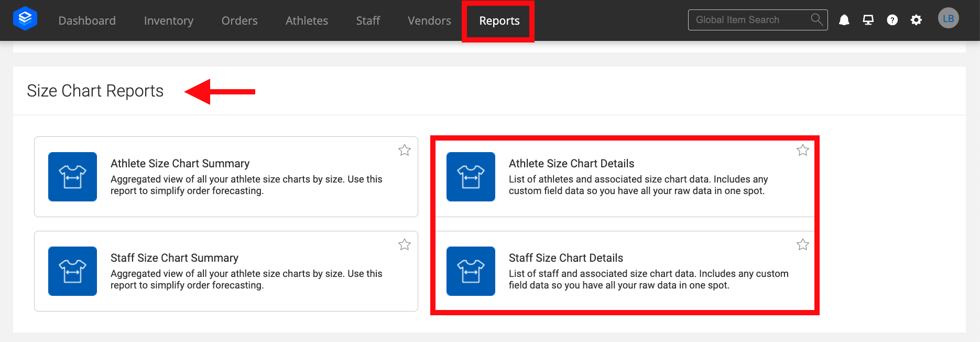The height and width of the screenshot is (342, 980).
Task: Open settings gear icon
Action: point(916,20)
